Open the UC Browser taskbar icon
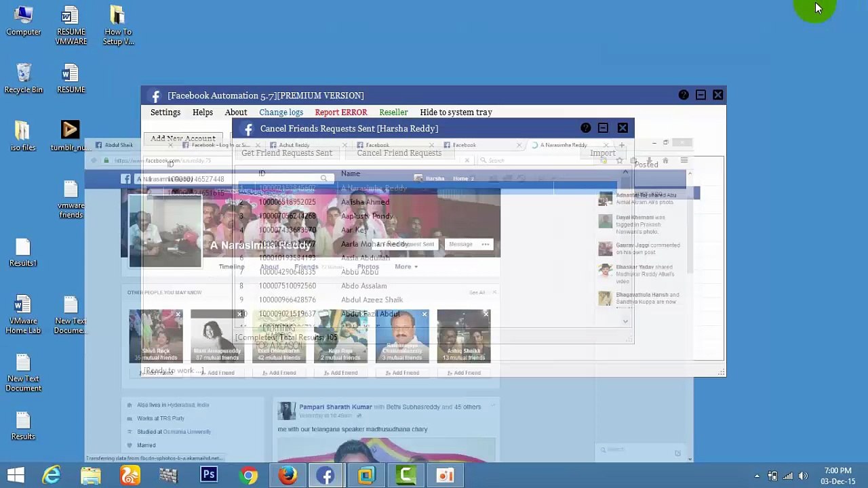This screenshot has width=868, height=488. pos(130,475)
